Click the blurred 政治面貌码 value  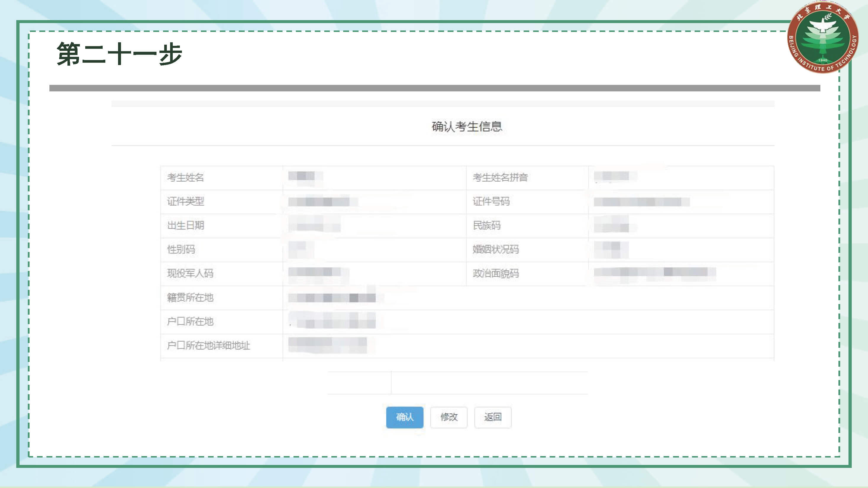654,272
